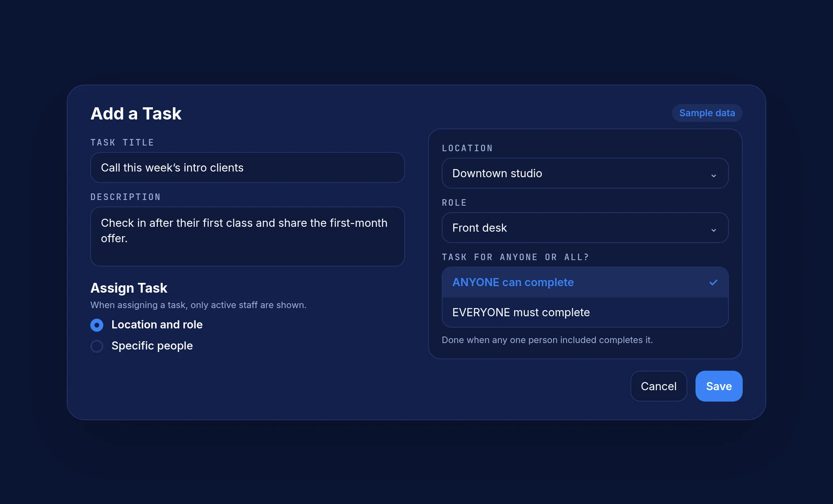833x504 pixels.
Task: Click the Assign Task heading
Action: (129, 288)
